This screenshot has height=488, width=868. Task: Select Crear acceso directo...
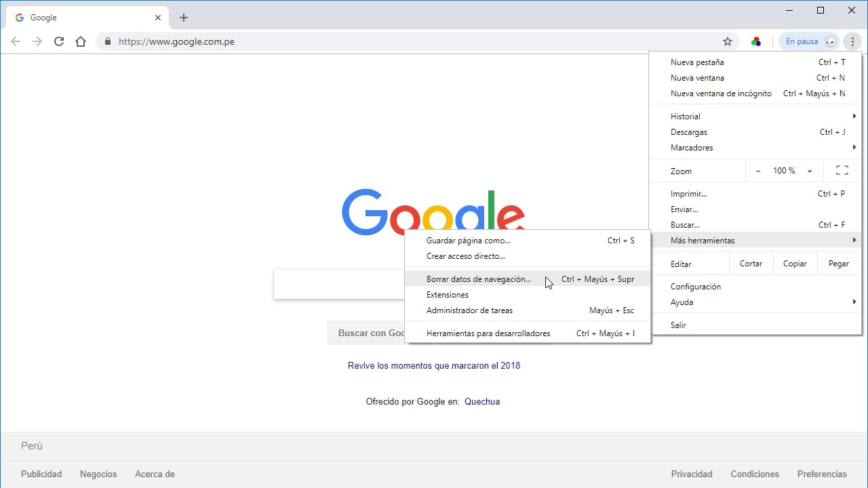click(x=528, y=256)
